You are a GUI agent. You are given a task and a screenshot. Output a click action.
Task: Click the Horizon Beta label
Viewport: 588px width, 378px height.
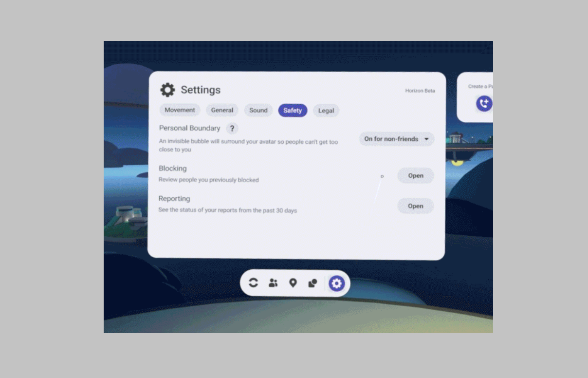pos(420,91)
